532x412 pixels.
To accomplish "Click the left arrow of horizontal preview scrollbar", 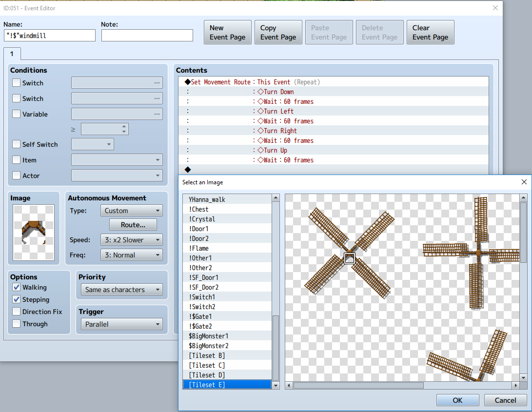I will [289, 385].
